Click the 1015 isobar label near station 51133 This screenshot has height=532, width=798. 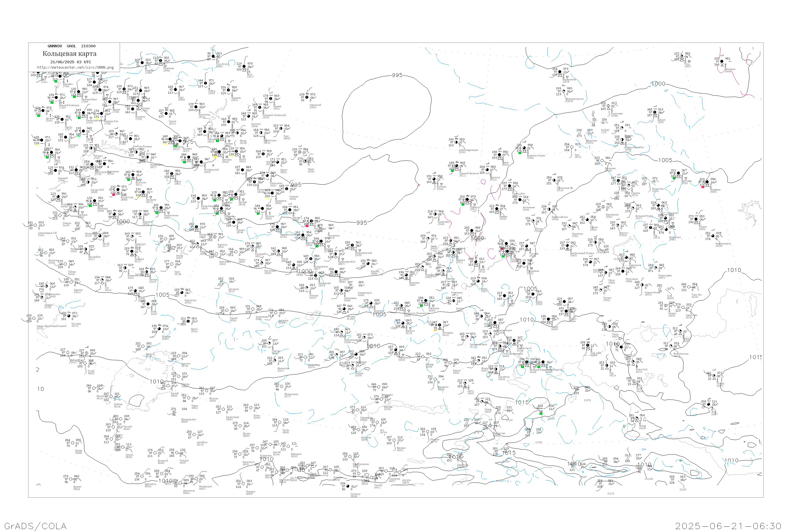(x=522, y=402)
